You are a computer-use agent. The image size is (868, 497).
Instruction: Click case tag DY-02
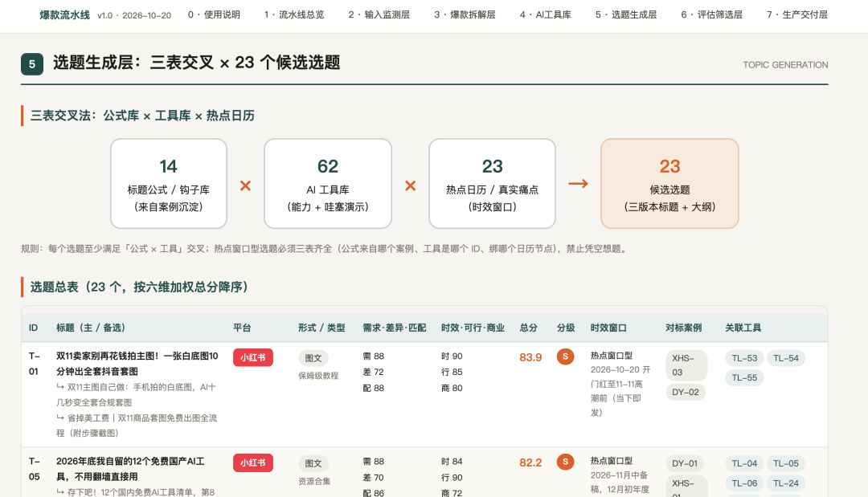[686, 392]
